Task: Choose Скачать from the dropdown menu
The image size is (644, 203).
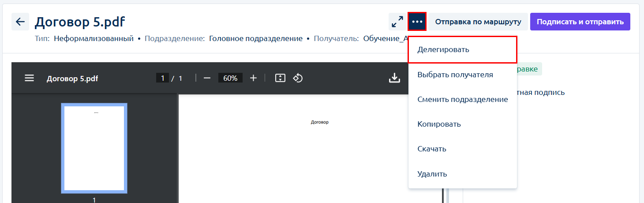Action: pyautogui.click(x=462, y=149)
